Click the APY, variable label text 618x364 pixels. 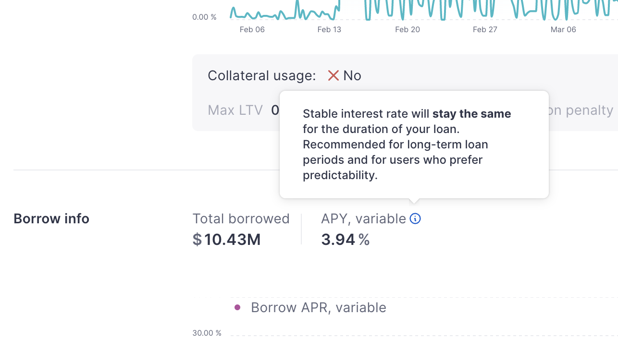coord(363,219)
